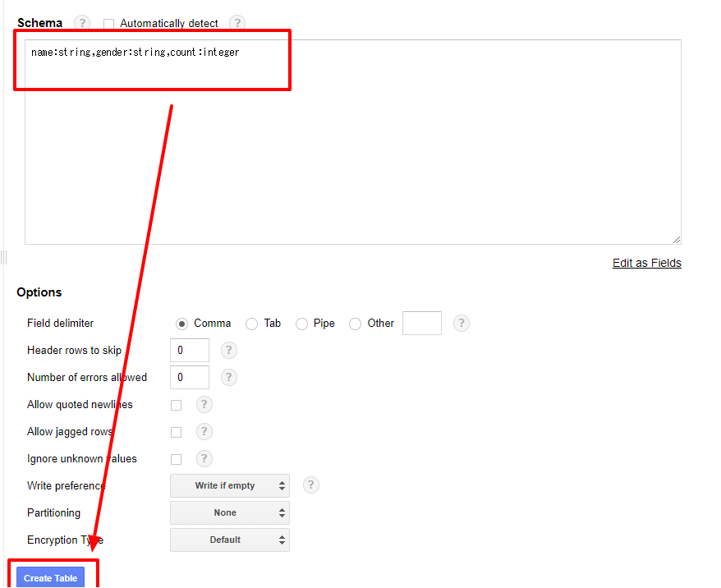The height and width of the screenshot is (588, 721).
Task: Select the Tab delimiter radio button
Action: click(x=251, y=324)
